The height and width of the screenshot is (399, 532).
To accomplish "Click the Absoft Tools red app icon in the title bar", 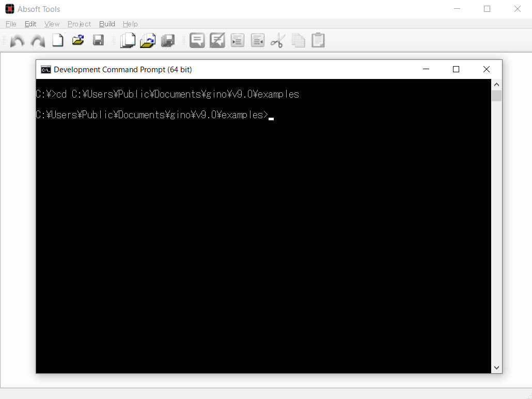I will click(10, 9).
